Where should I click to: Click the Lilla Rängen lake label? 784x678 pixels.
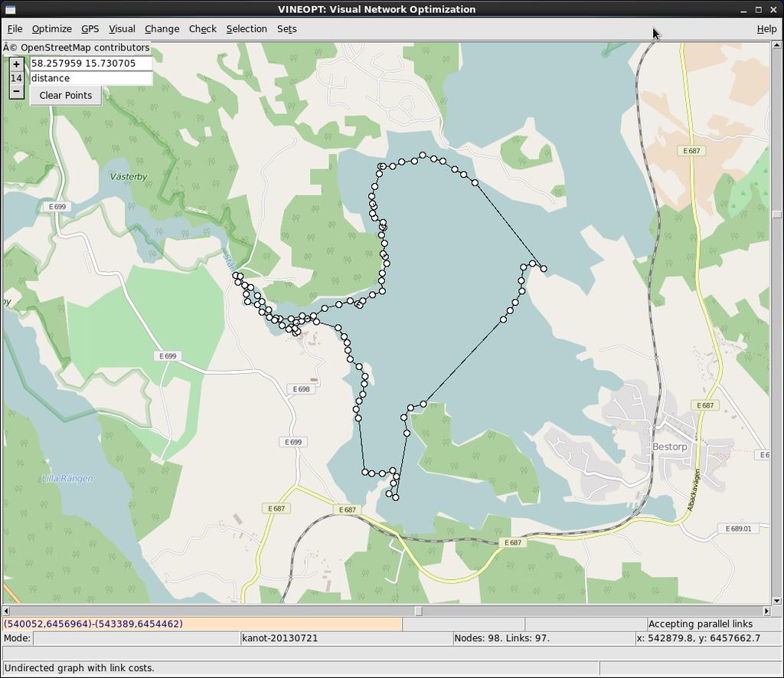pos(67,478)
